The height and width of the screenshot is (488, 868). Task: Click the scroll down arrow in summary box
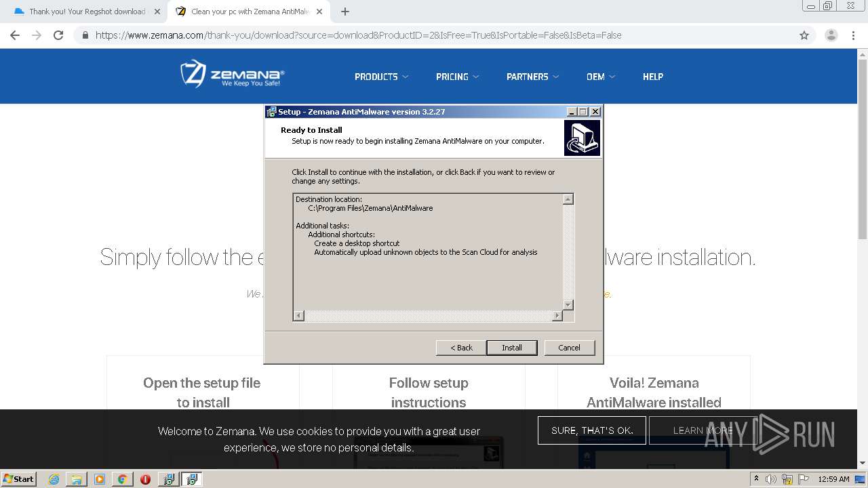[x=568, y=305]
